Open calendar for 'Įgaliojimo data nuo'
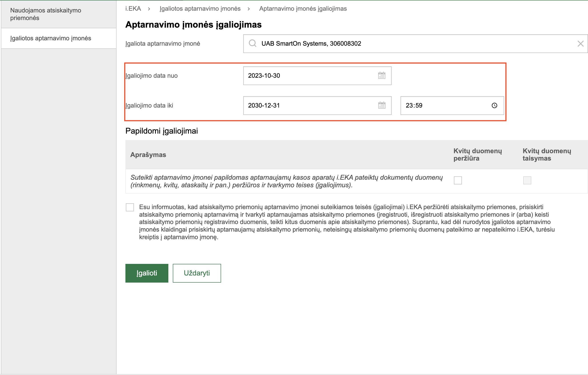 381,75
